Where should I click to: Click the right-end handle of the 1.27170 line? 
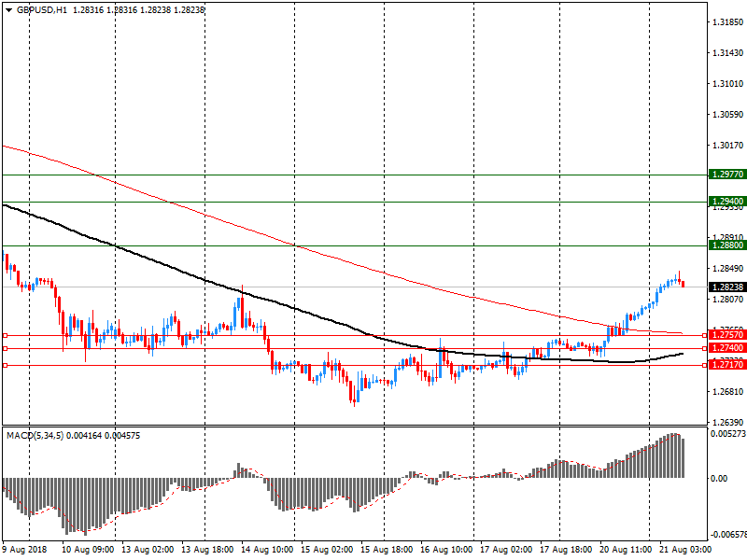coord(705,365)
